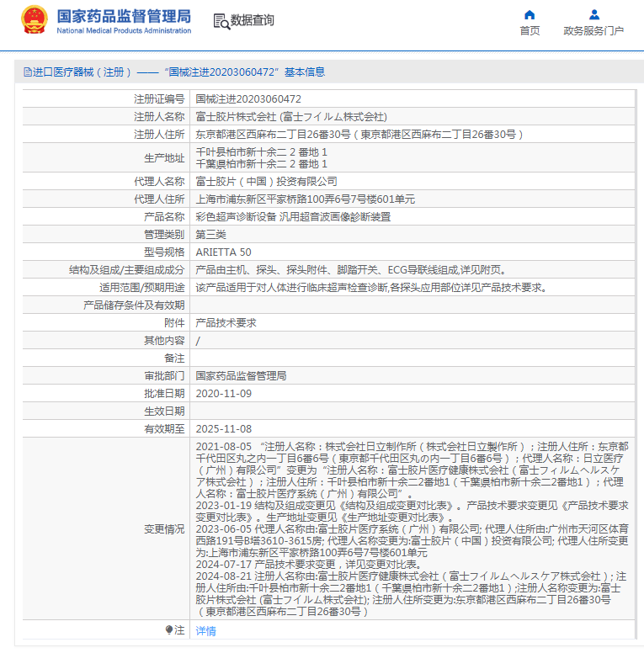Click the 备注 row label
The image size is (644, 653).
point(174,358)
